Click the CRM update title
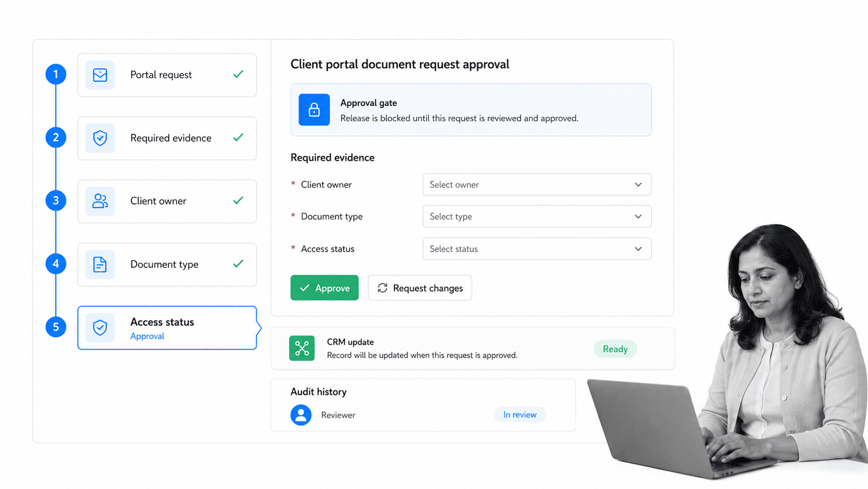 350,342
